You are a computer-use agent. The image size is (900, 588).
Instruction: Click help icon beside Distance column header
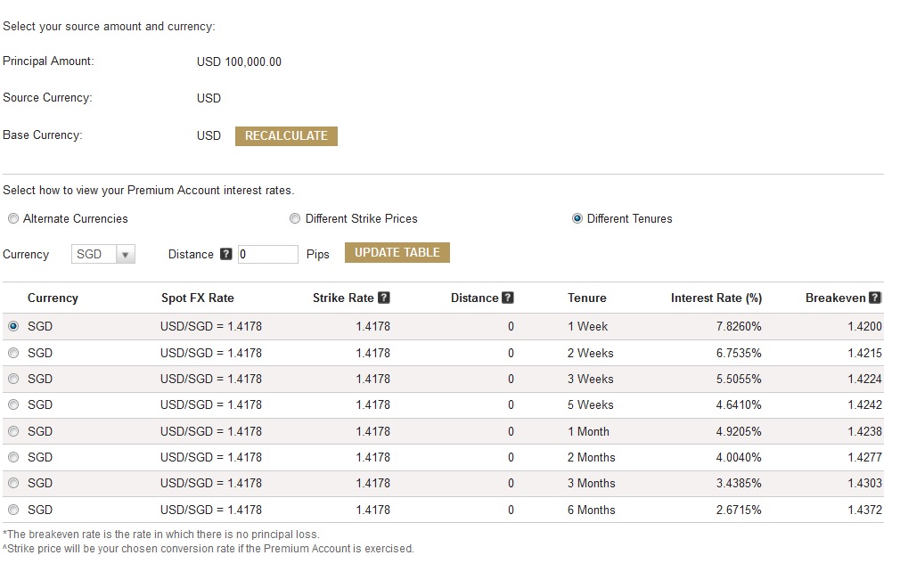coord(508,298)
